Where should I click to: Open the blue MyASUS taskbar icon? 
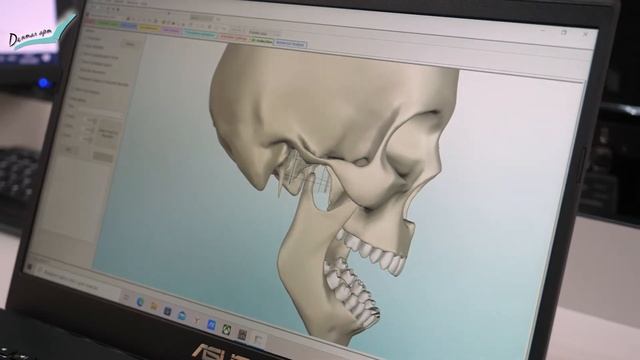211,324
